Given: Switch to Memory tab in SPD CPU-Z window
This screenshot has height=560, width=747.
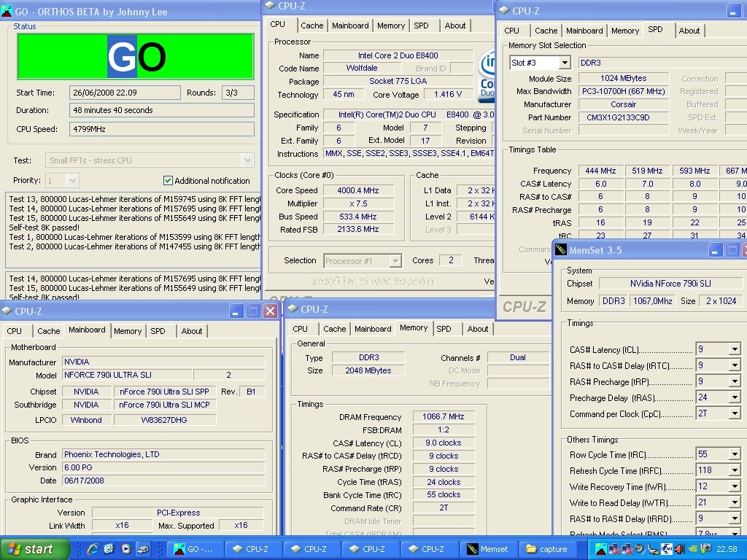Looking at the screenshot, I should coord(625,31).
